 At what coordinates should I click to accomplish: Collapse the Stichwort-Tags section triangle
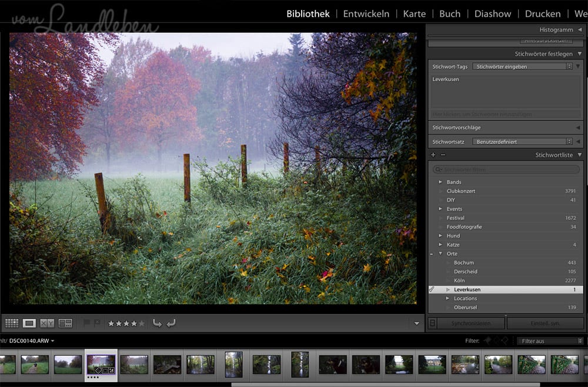click(578, 66)
